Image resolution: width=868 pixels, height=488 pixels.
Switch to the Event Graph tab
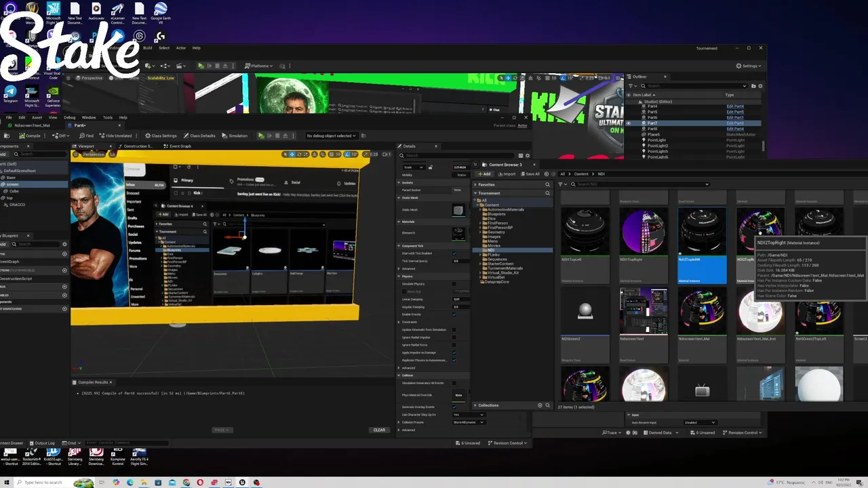[x=177, y=146]
